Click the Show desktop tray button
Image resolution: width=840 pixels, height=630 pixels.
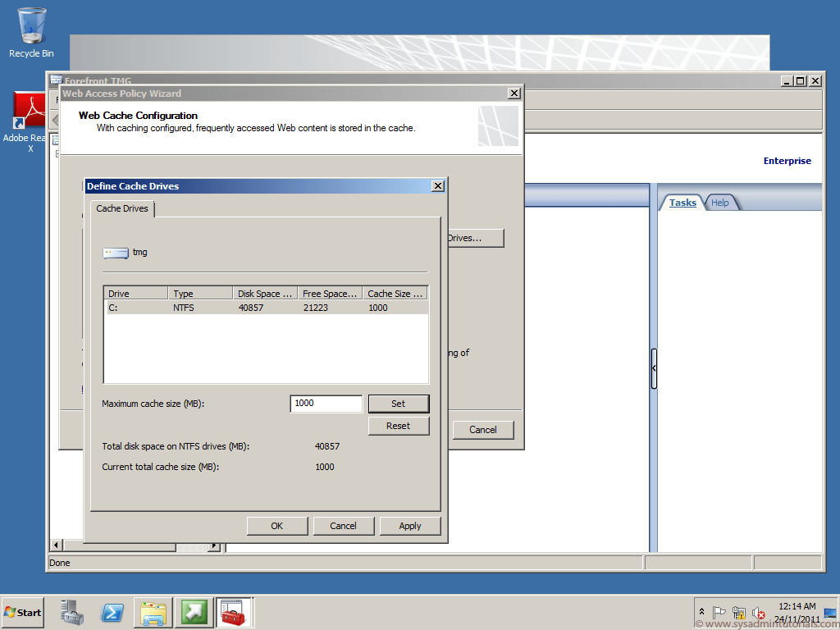click(x=830, y=612)
